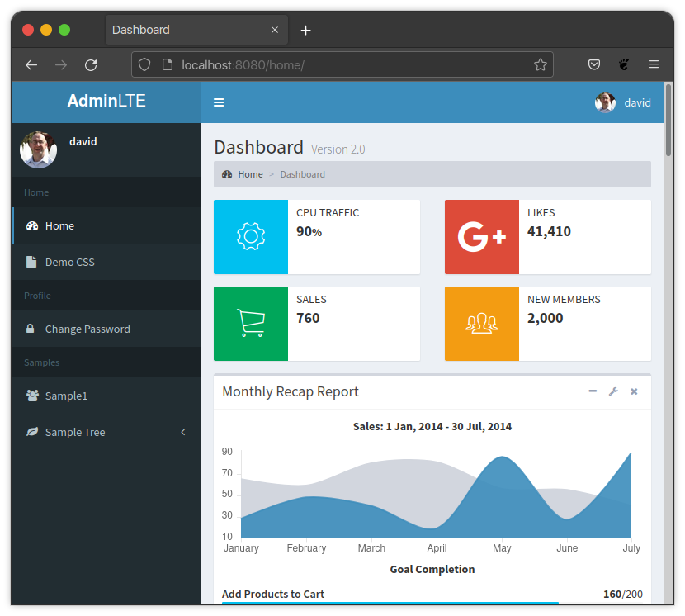Collapse the Monthly Recap Report box
This screenshot has height=616, width=685.
(593, 391)
